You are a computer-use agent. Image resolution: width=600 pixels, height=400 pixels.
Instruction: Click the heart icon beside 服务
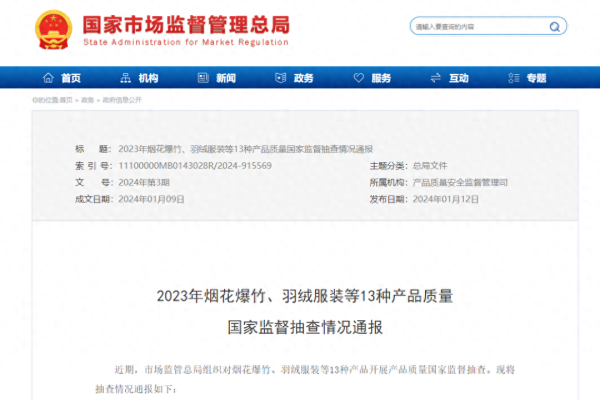click(x=359, y=78)
